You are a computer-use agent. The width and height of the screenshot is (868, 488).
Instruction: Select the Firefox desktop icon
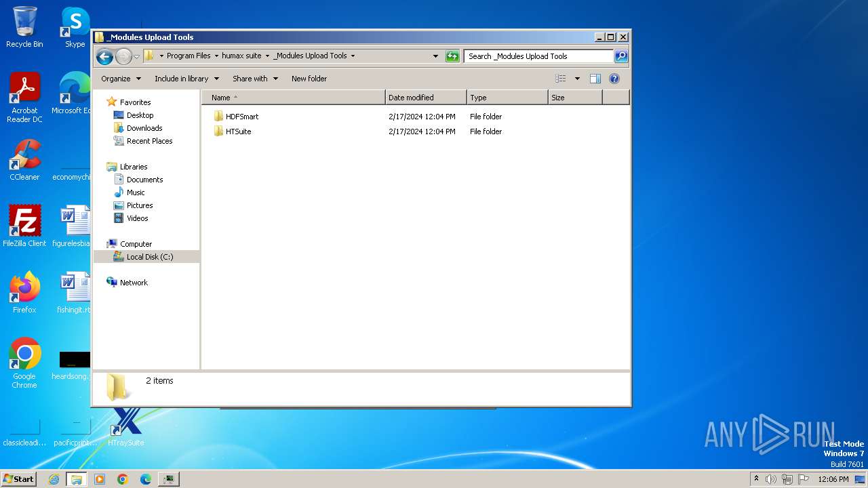[24, 293]
